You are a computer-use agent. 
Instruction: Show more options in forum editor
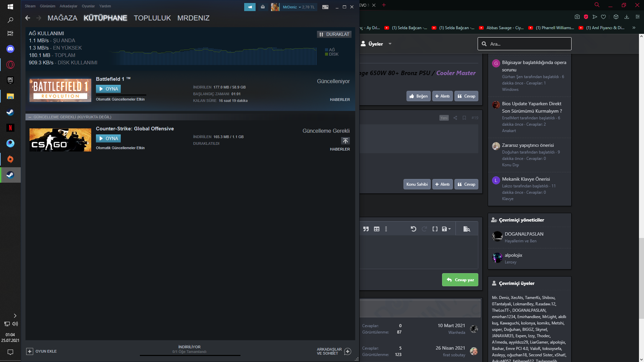click(x=386, y=229)
